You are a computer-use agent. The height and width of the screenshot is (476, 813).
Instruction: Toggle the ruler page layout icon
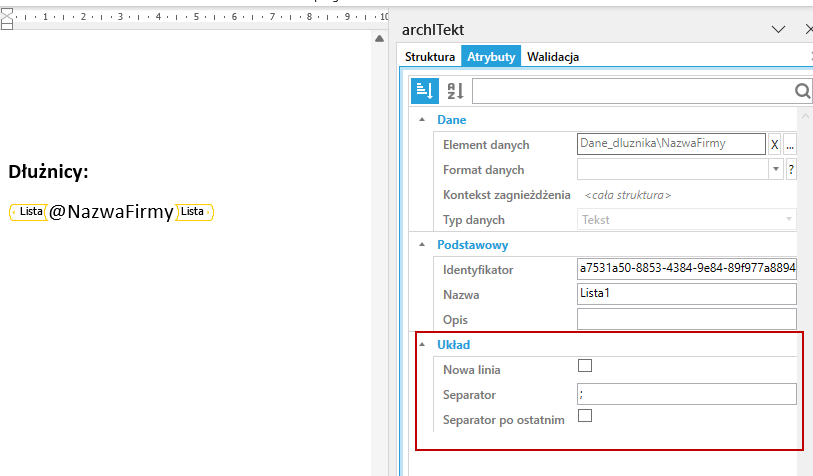click(x=7, y=19)
